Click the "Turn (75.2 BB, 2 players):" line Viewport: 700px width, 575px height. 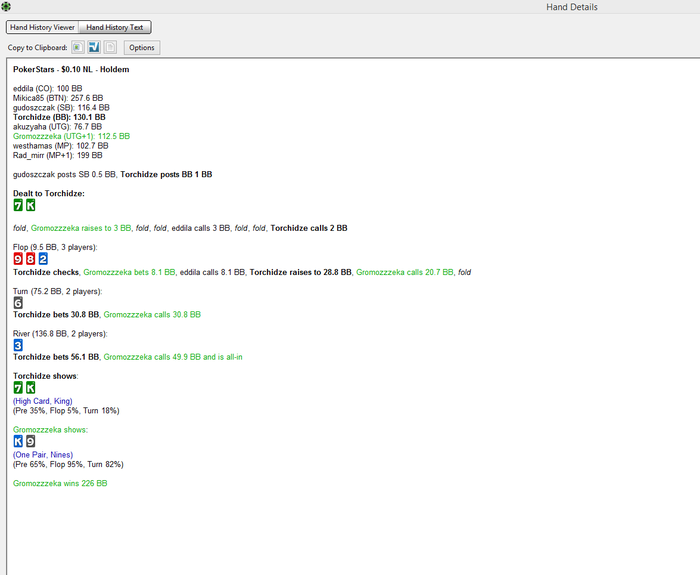(58, 292)
